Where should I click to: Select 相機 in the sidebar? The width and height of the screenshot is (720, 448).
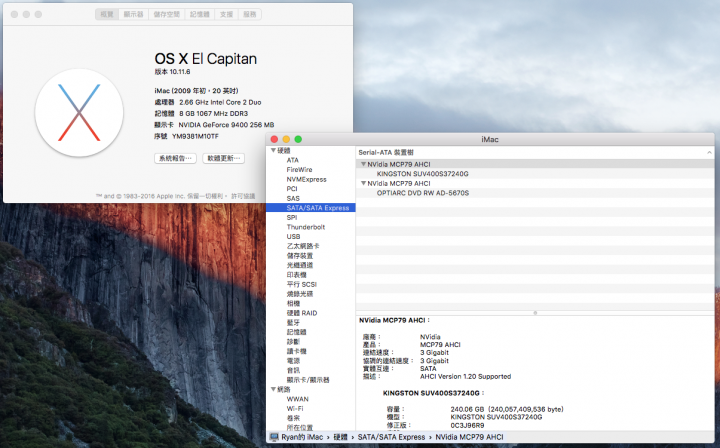click(293, 303)
